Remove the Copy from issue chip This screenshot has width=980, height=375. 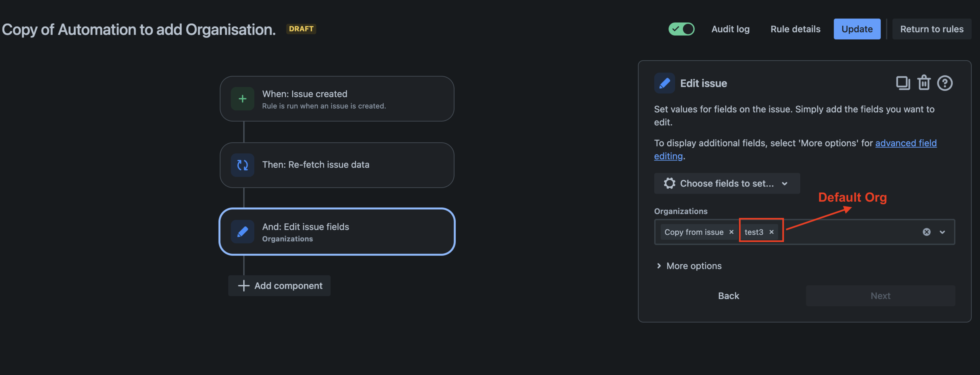pyautogui.click(x=731, y=232)
